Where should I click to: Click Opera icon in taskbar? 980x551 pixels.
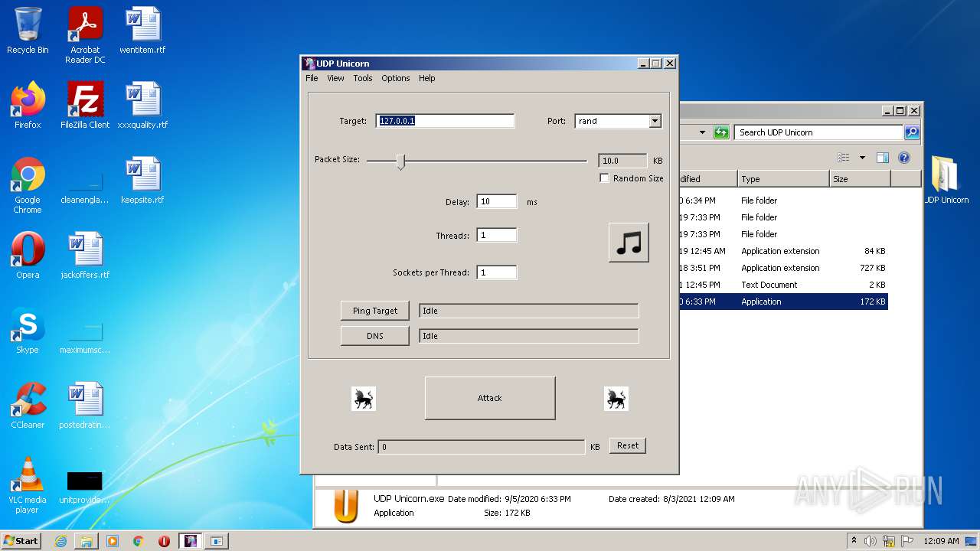[164, 541]
